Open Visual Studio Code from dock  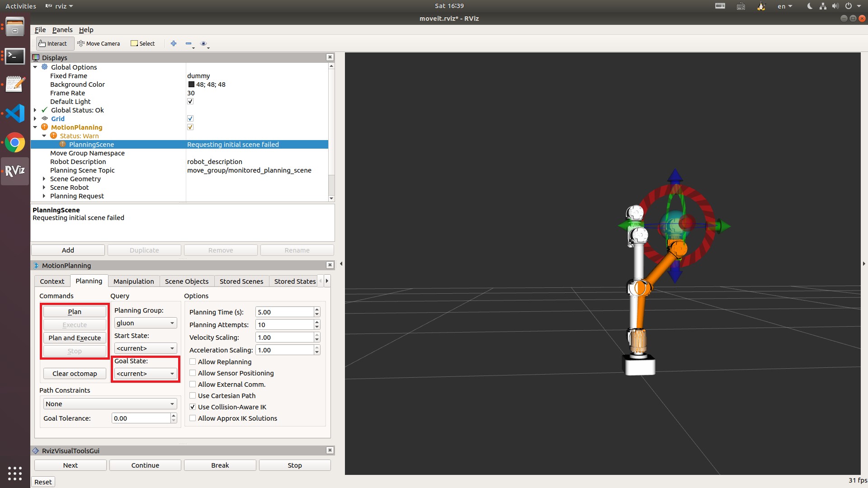tap(15, 113)
